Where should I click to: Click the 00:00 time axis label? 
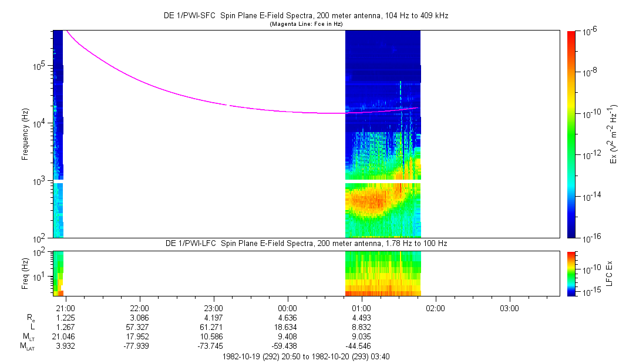(287, 308)
